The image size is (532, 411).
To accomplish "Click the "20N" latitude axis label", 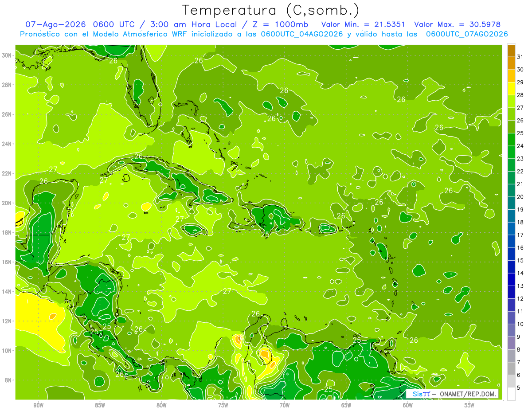I will click(x=8, y=203).
